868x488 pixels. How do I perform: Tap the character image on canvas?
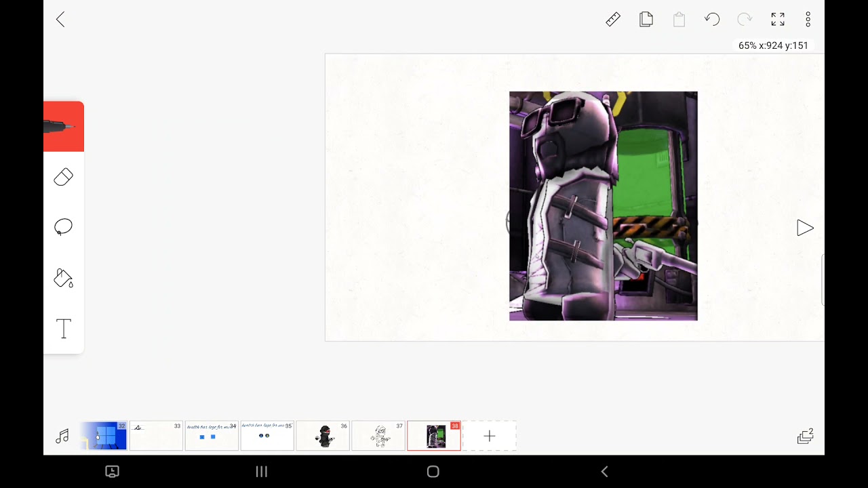pos(603,206)
